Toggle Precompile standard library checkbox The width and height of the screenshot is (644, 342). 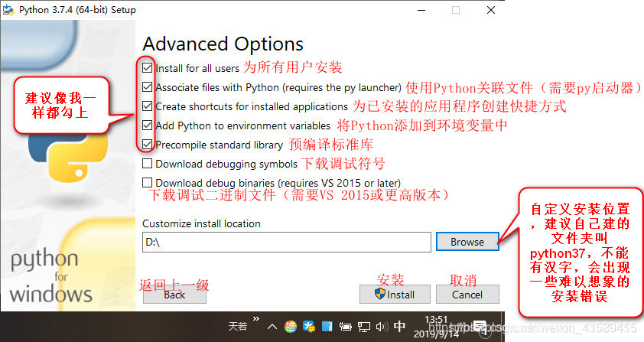147,145
